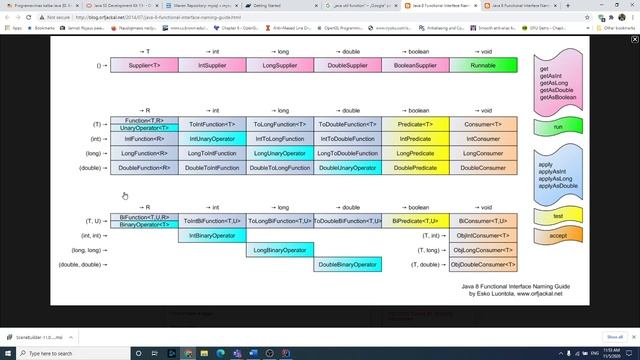Bookmark this page with the star icon

[587, 18]
